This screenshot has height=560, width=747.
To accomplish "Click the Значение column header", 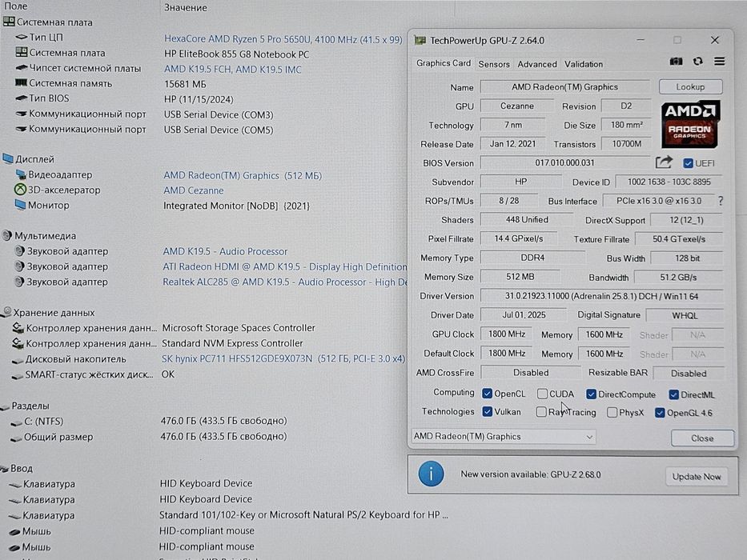I will click(185, 8).
